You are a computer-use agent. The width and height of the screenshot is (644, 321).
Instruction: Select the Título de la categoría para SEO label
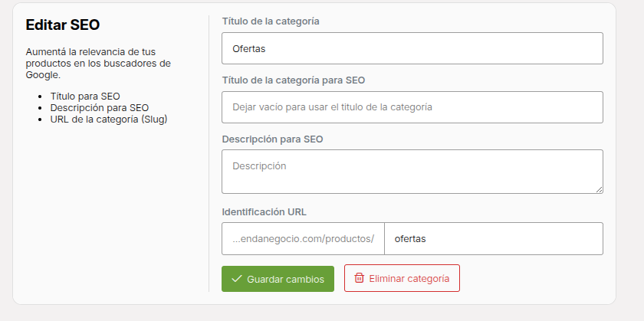[293, 80]
